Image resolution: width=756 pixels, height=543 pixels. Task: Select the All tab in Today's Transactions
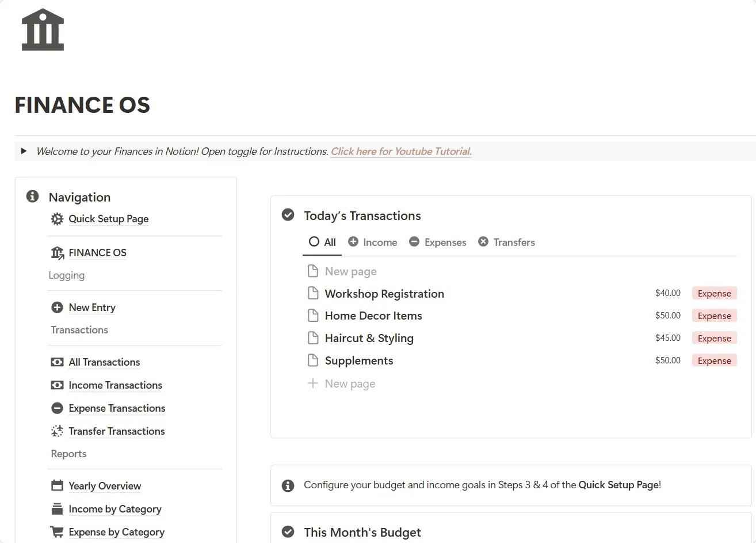[x=322, y=242]
